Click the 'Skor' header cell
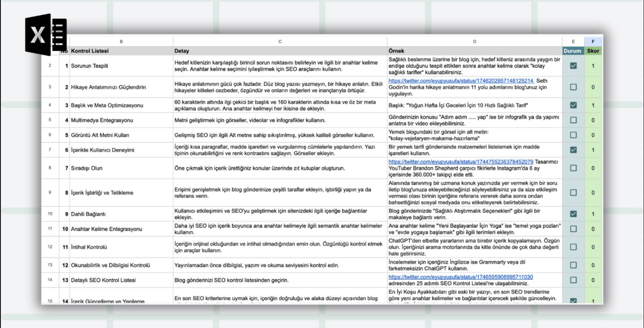 pos(593,51)
